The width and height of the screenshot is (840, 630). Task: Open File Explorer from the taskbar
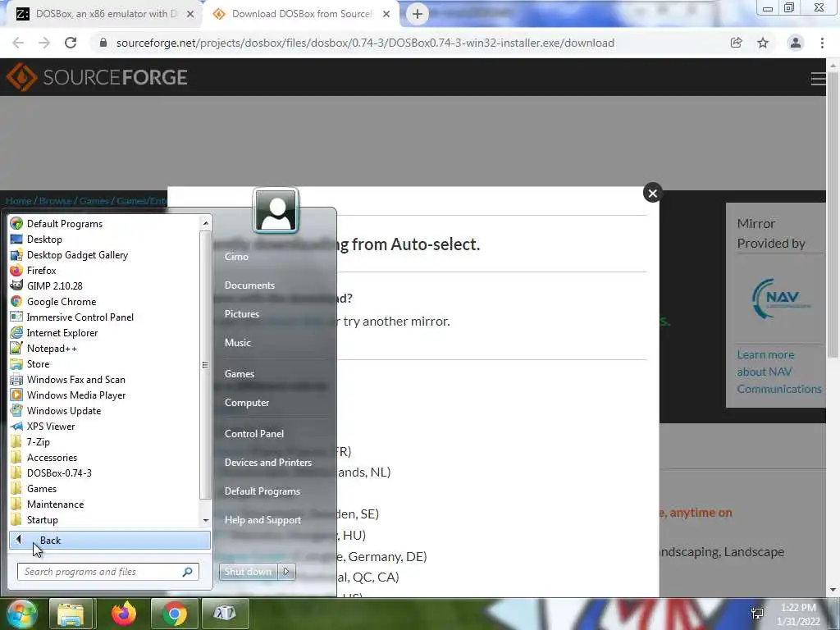click(71, 614)
